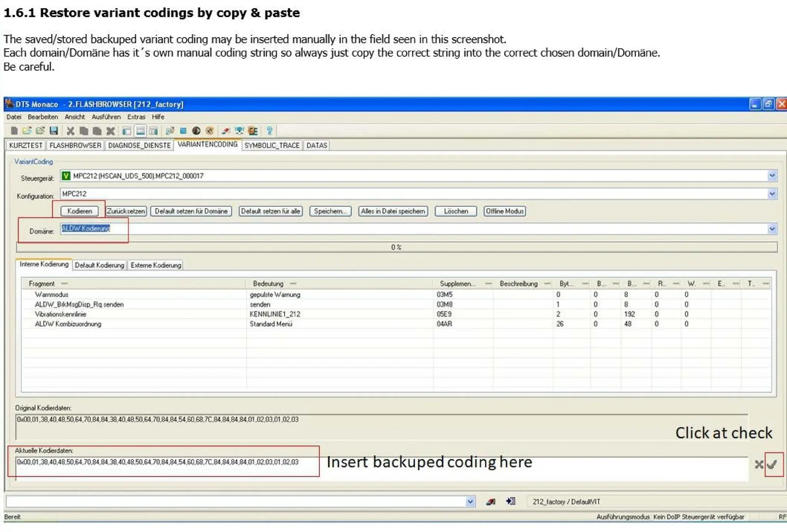
Task: Open the Konfiguration dropdown arrow
Action: coord(772,194)
